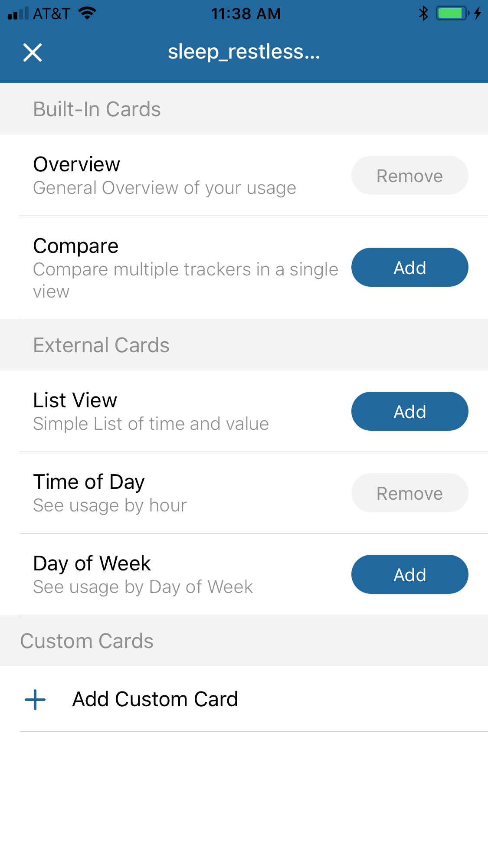
Task: Close the sleep_restless card settings screen
Action: (x=33, y=52)
